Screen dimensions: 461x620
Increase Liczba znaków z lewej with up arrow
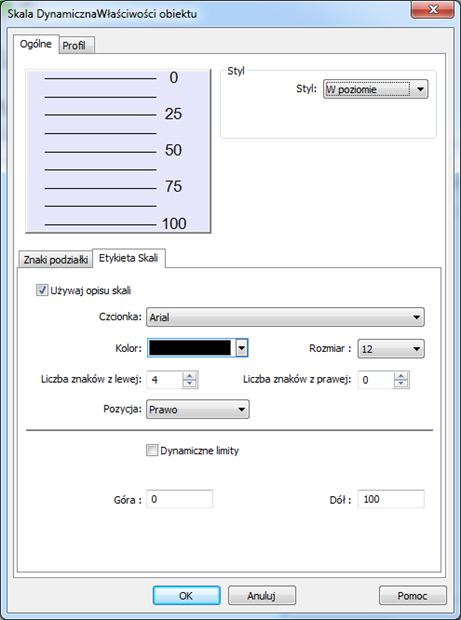coord(190,376)
